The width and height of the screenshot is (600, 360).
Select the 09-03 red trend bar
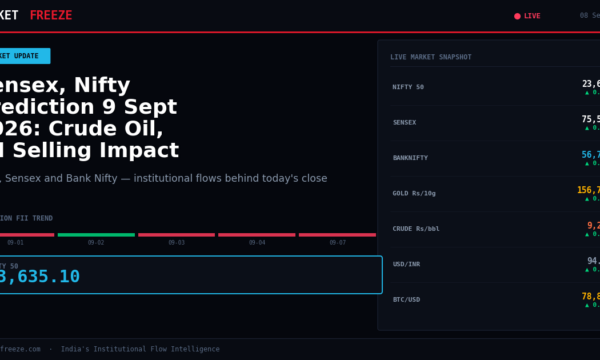[x=176, y=235]
